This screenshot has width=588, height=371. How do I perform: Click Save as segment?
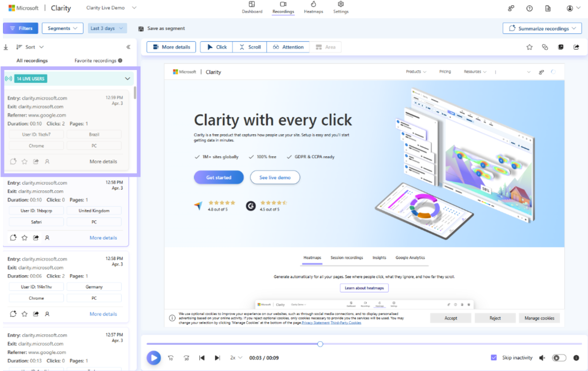161,28
